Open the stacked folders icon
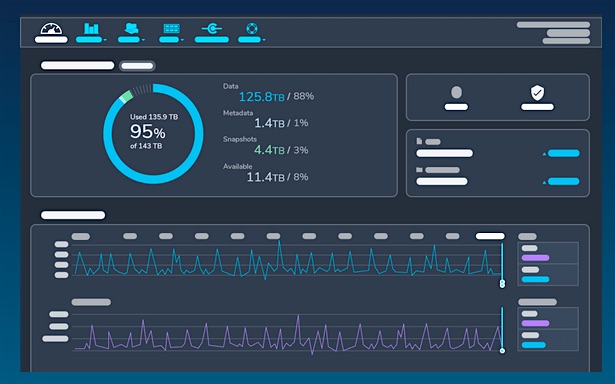The width and height of the screenshot is (615, 384). 131,29
